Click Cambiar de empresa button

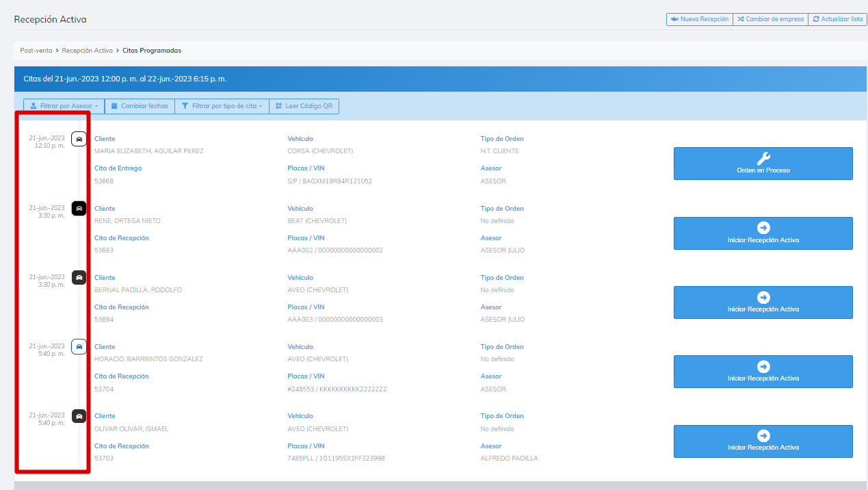coord(770,19)
